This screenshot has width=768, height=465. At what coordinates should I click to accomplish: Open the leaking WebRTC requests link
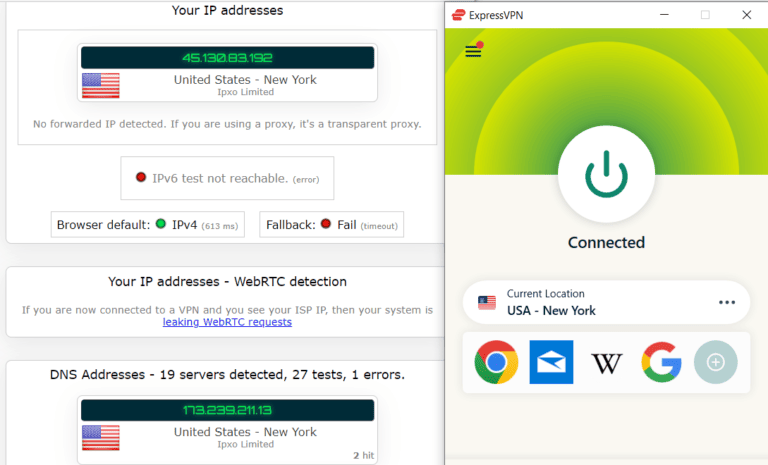point(227,322)
